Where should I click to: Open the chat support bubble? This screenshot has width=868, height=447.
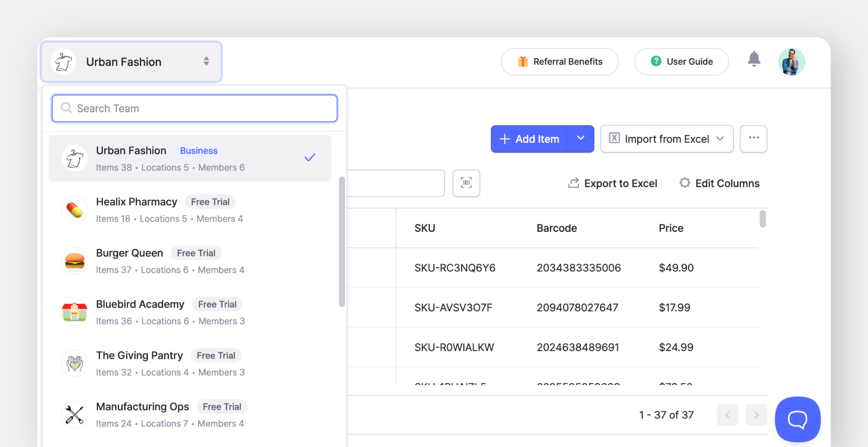pyautogui.click(x=797, y=419)
